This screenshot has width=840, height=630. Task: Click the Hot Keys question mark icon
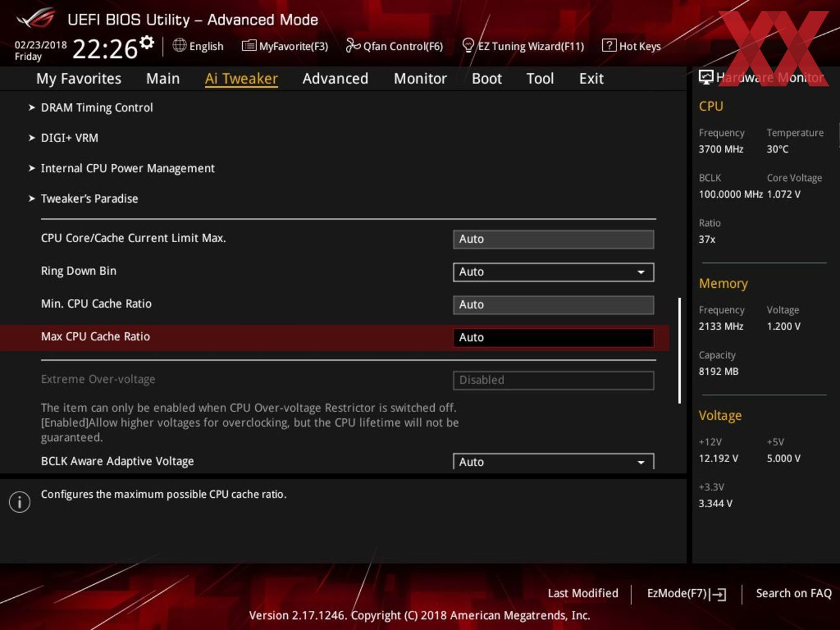pos(608,46)
